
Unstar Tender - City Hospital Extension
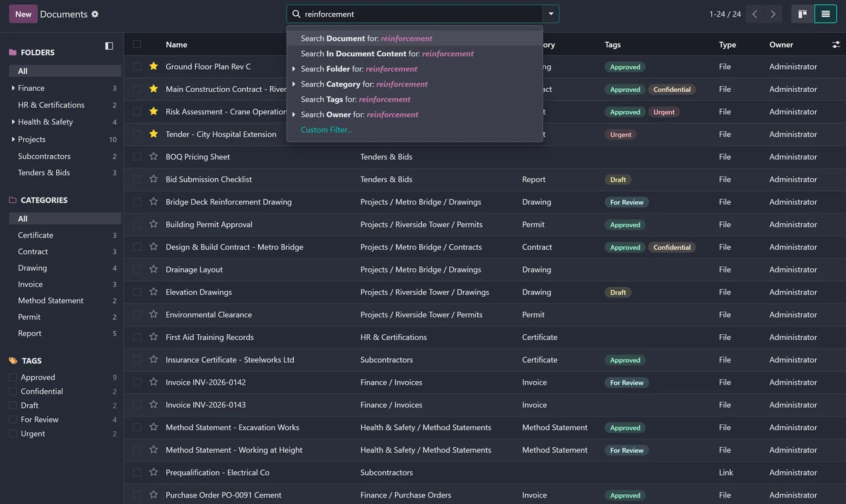click(153, 134)
